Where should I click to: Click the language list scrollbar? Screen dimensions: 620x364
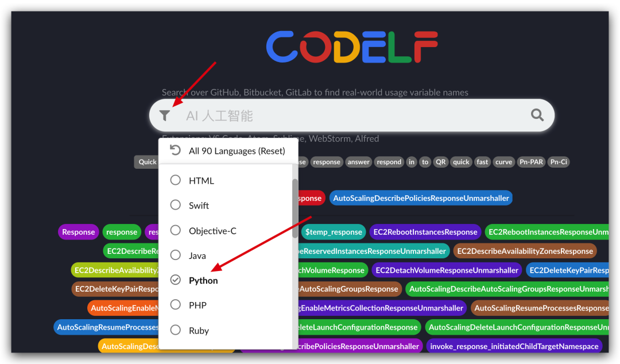pos(295,208)
